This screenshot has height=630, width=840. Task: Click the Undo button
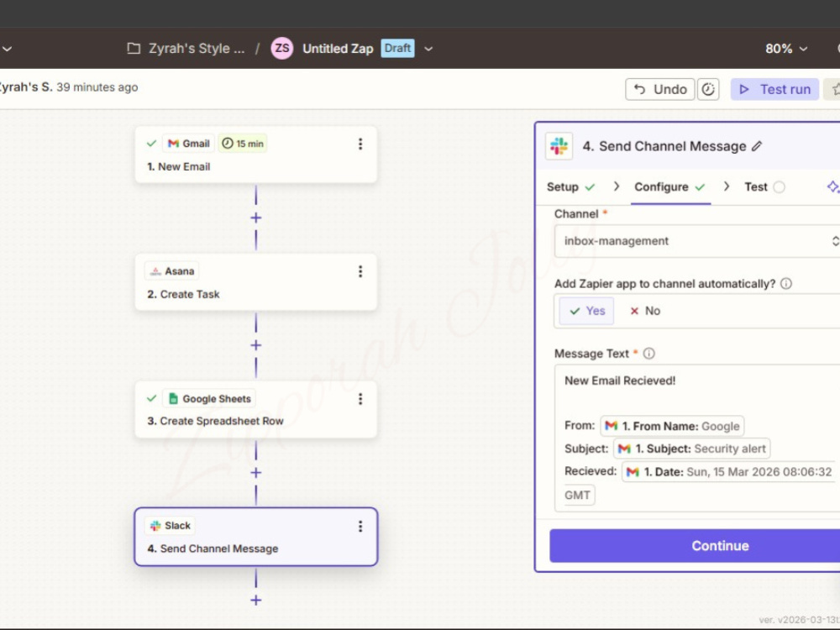660,90
